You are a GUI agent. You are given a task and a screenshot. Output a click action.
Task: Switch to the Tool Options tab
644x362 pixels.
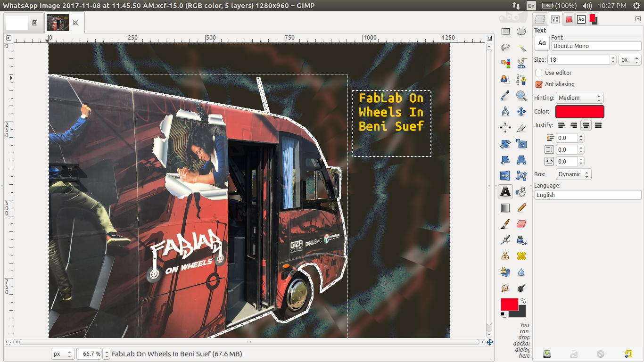(555, 19)
